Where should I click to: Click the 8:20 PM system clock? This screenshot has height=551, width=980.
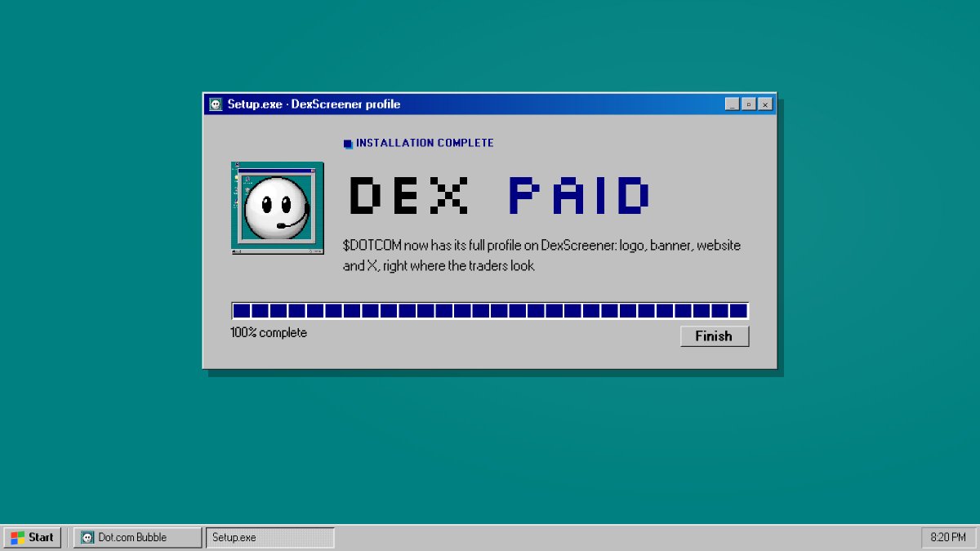pyautogui.click(x=948, y=537)
